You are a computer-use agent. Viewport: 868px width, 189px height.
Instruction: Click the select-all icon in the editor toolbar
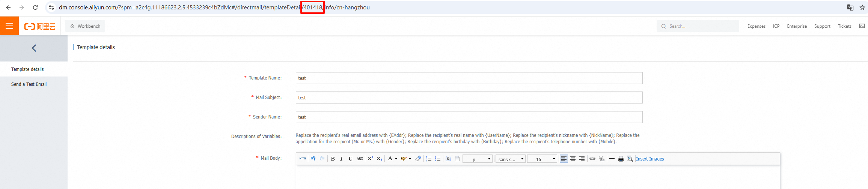(x=448, y=159)
